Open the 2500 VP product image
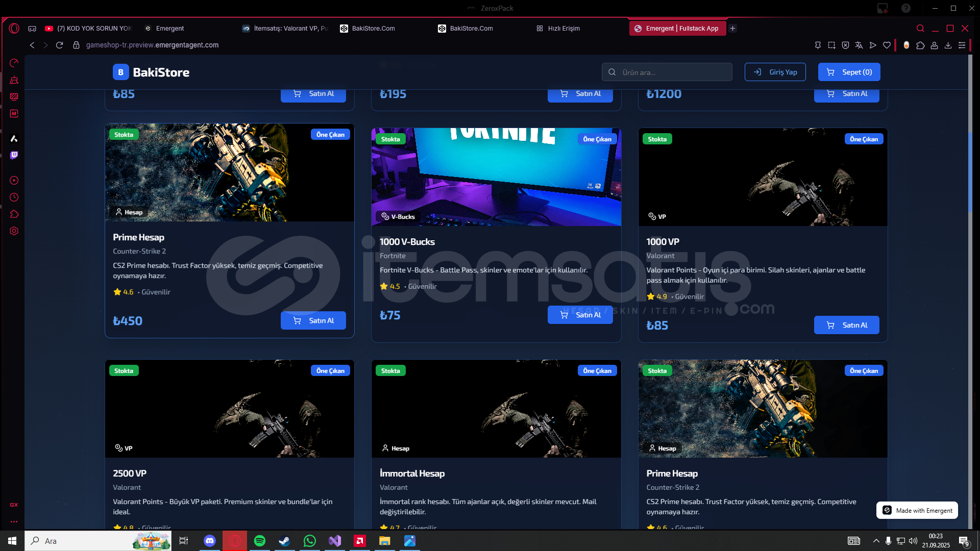Viewport: 980px width, 551px height. point(230,409)
